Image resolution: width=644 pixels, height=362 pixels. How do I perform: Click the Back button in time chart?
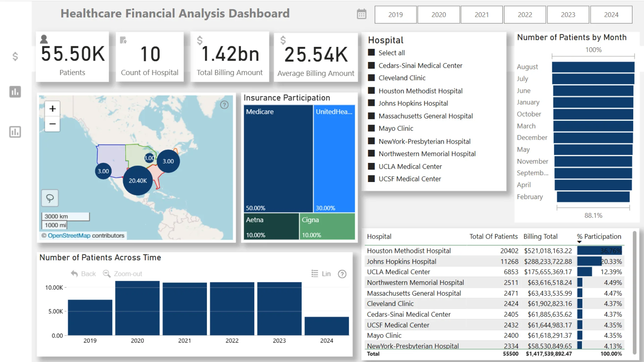point(84,274)
